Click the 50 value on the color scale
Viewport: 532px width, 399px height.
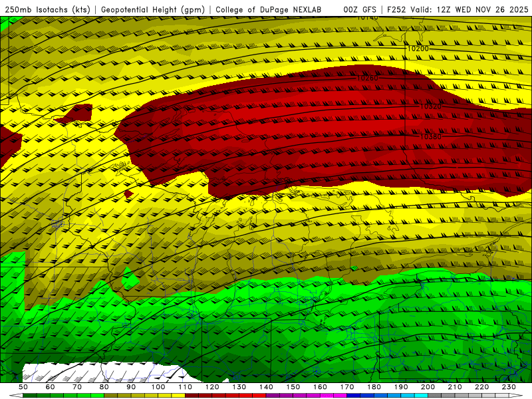coord(23,387)
